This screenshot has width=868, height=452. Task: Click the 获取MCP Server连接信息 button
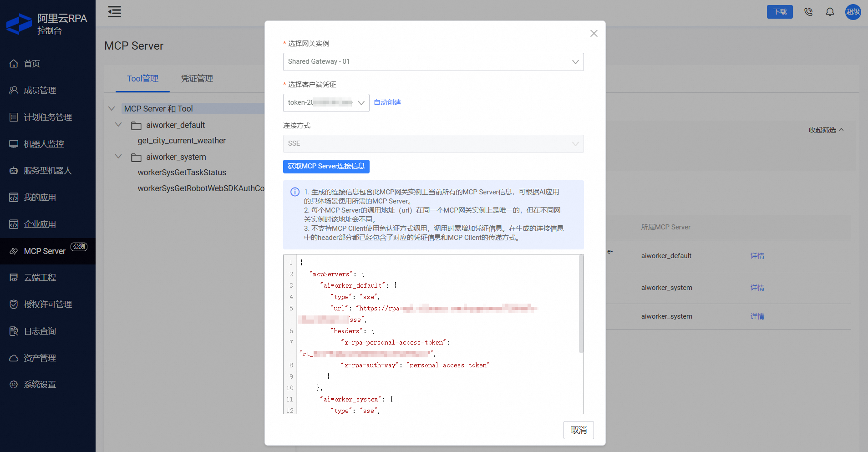(x=326, y=167)
